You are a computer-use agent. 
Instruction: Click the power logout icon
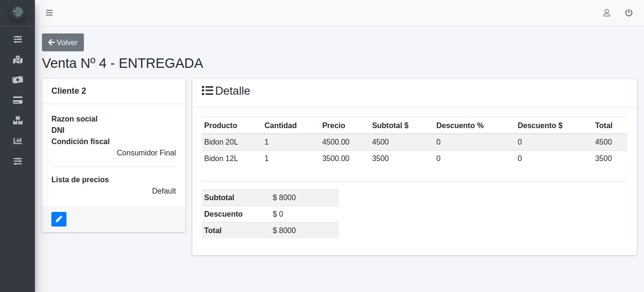click(x=628, y=13)
